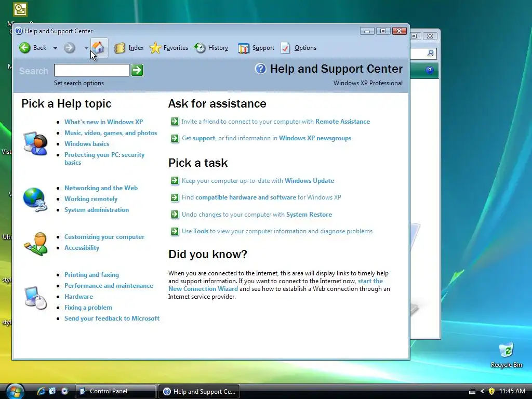Viewport: 532px width, 399px height.
Task: Click the Tools link
Action: click(x=201, y=231)
